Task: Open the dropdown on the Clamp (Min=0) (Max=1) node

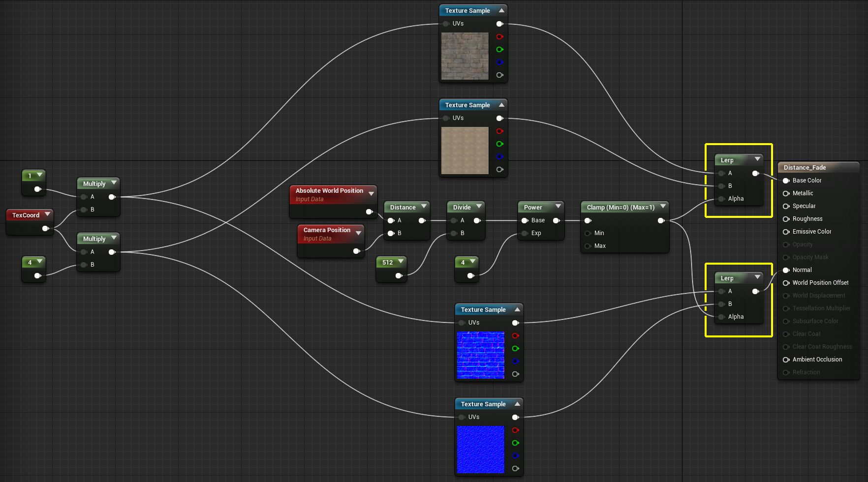Action: 664,207
